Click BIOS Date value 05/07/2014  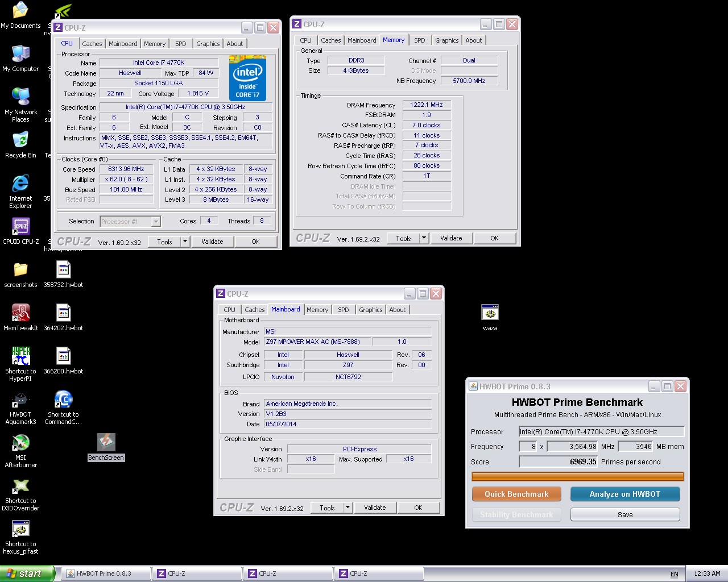point(348,424)
